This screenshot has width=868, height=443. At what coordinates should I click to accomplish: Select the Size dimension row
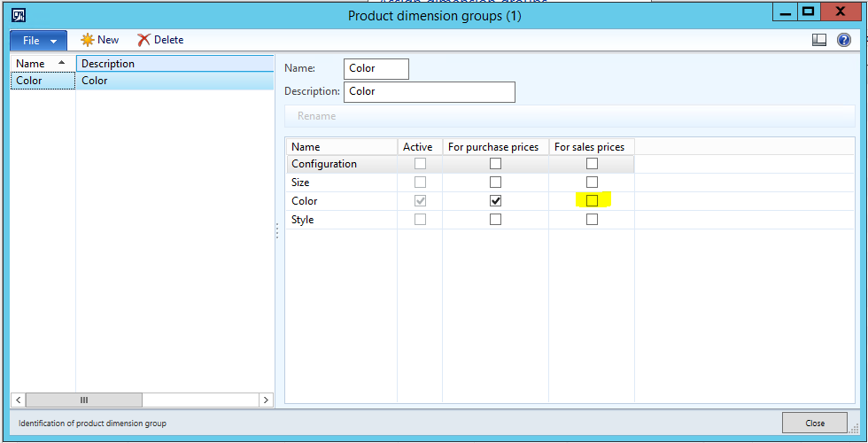coord(460,183)
